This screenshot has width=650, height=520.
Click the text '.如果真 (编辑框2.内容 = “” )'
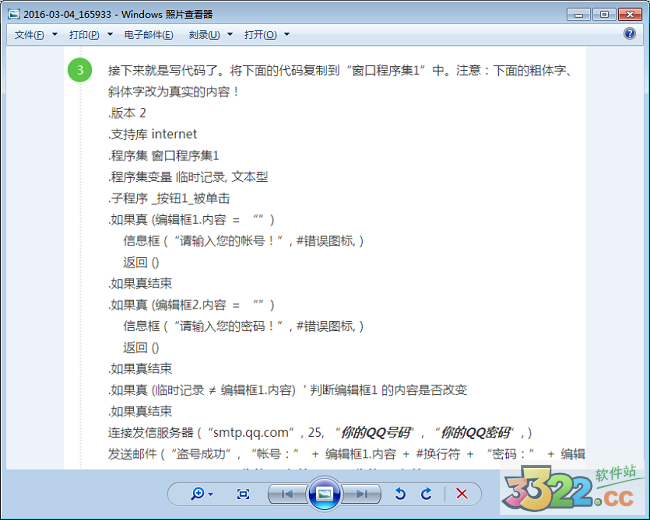pyautogui.click(x=191, y=305)
